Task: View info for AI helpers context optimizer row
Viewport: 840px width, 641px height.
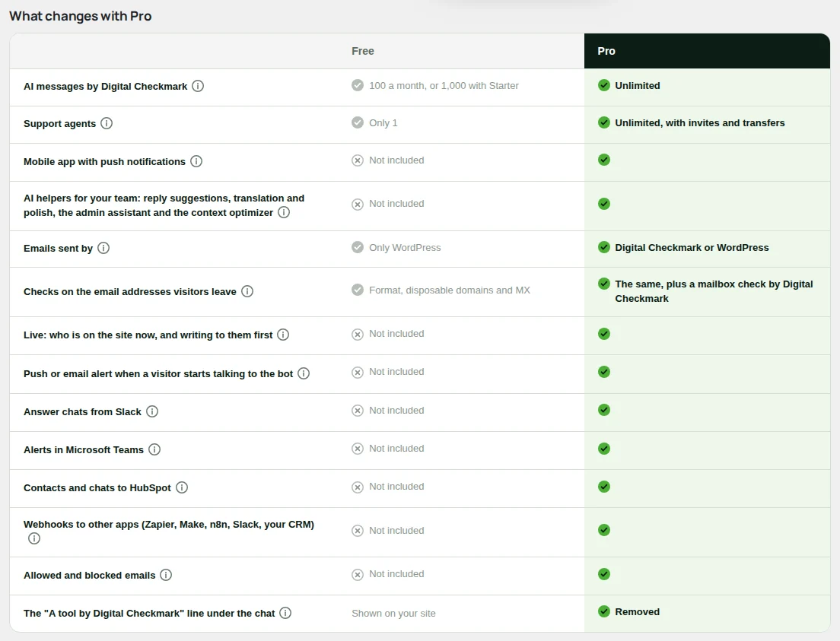Action: (284, 212)
